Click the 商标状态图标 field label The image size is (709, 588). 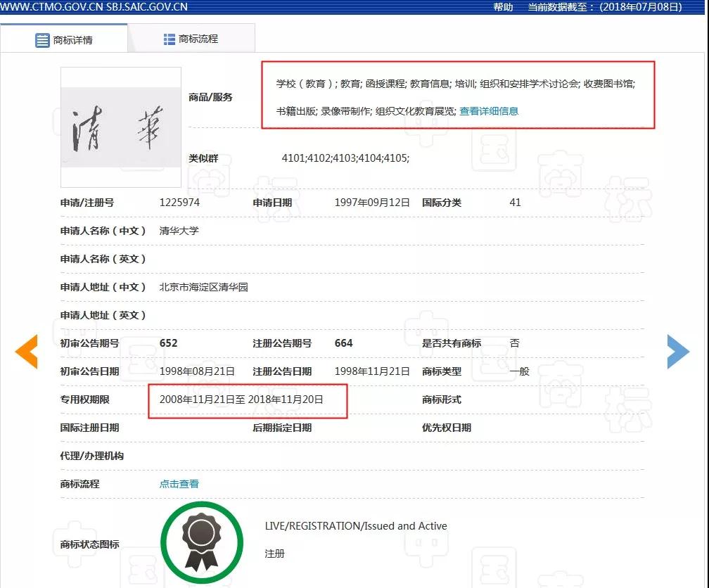pyautogui.click(x=89, y=544)
